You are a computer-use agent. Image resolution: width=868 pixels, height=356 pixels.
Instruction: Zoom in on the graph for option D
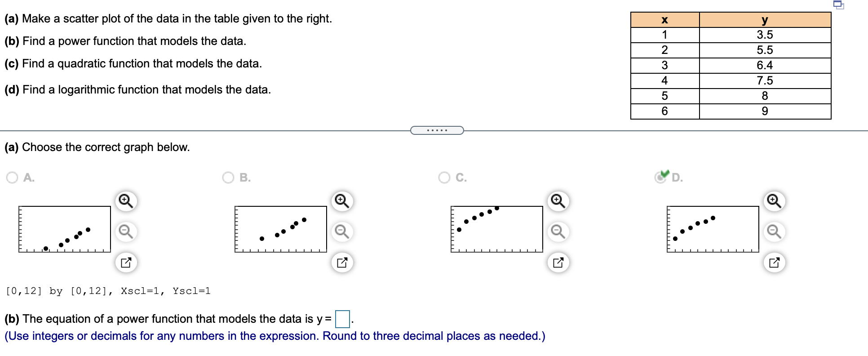[774, 201]
